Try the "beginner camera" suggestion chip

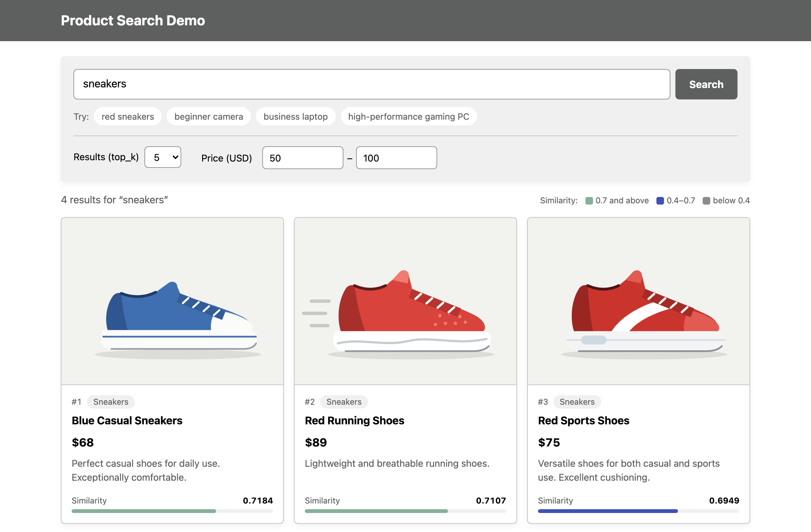[x=208, y=117]
